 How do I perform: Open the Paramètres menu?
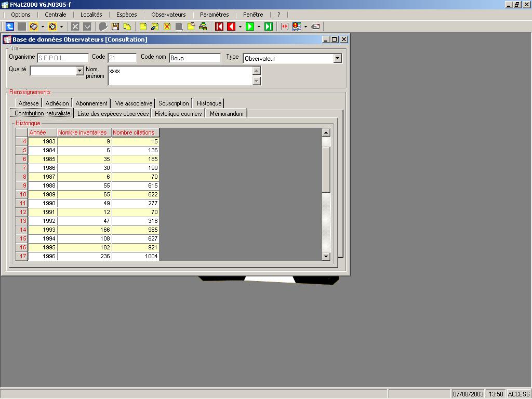click(x=215, y=15)
